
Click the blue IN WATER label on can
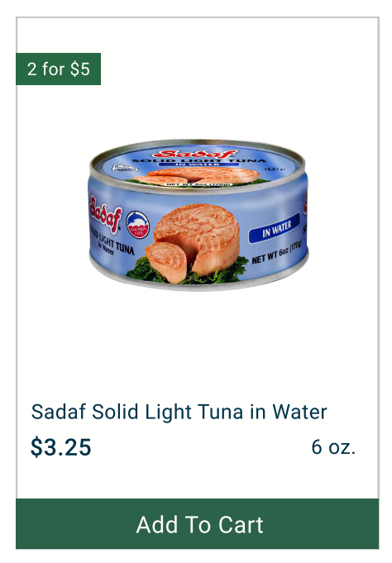[x=275, y=228]
